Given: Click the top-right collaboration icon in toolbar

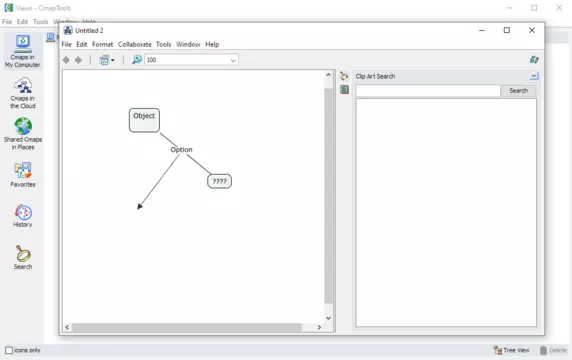Looking at the screenshot, I should click(534, 60).
